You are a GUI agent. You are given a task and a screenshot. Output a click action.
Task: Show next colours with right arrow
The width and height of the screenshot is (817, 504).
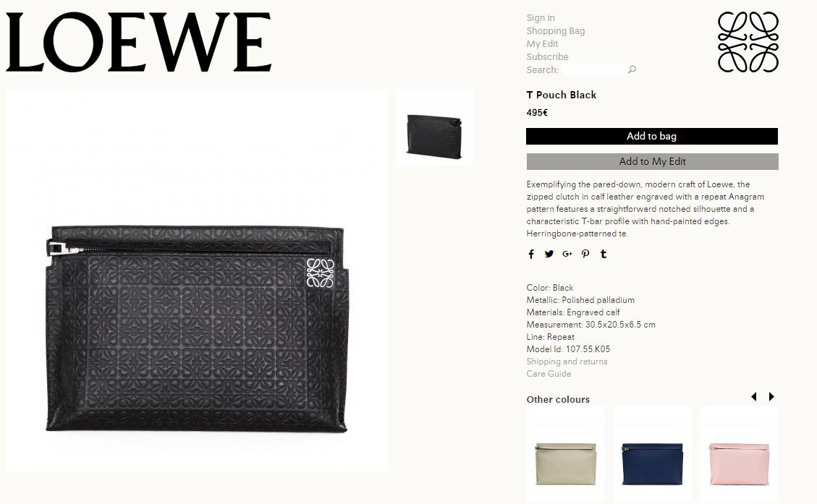pos(771,397)
